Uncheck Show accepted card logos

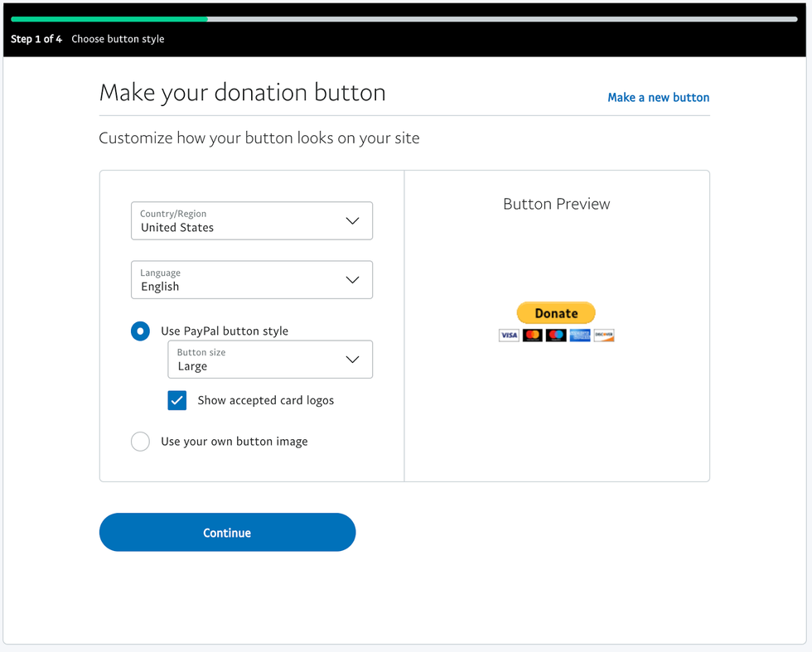point(177,400)
